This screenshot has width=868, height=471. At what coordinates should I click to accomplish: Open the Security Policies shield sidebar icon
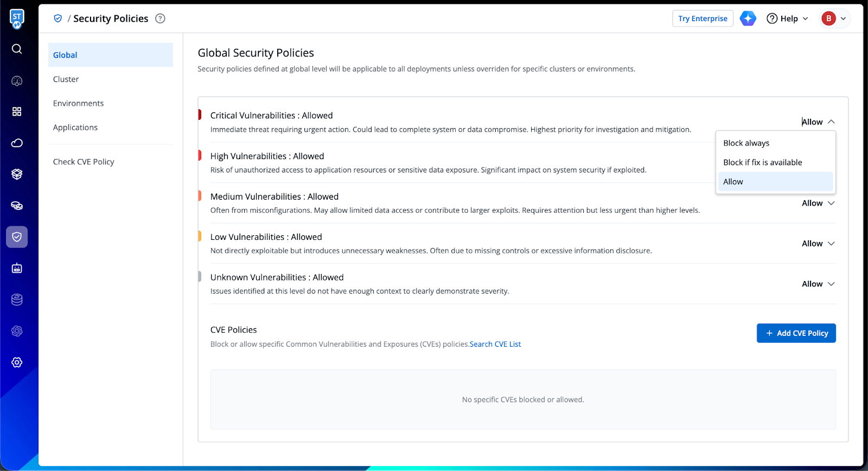(x=17, y=237)
